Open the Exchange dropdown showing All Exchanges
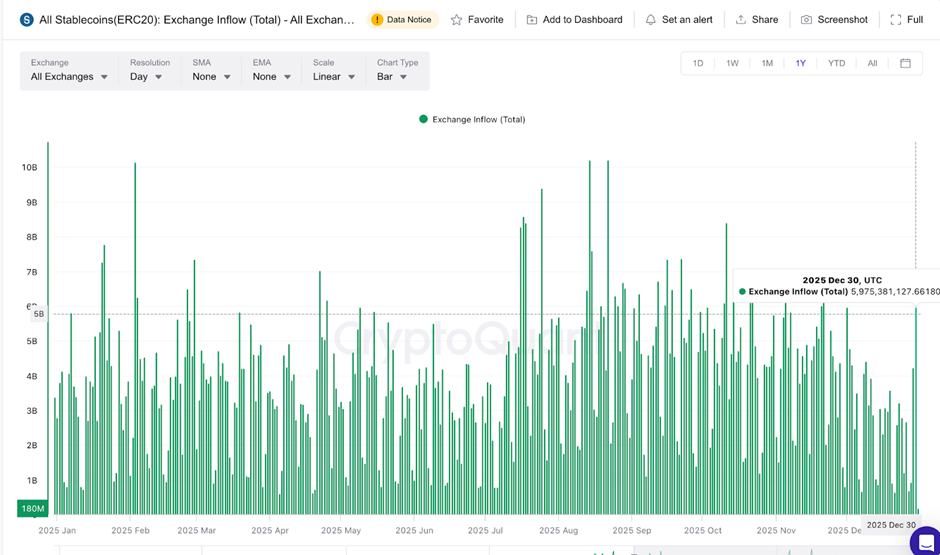 69,77
